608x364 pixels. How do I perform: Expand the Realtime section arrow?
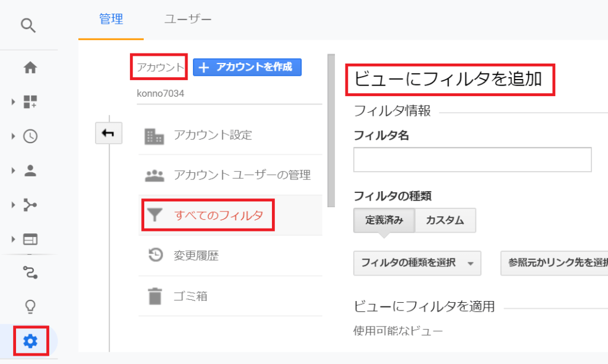click(x=13, y=136)
